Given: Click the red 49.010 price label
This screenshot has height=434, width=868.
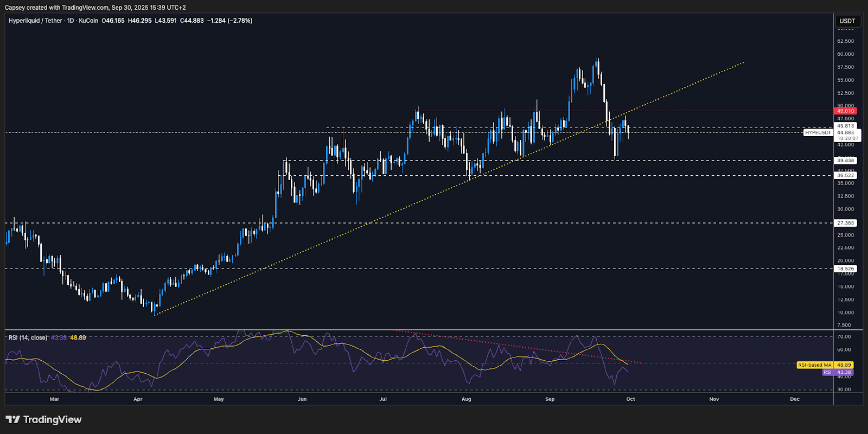Looking at the screenshot, I should (x=845, y=111).
